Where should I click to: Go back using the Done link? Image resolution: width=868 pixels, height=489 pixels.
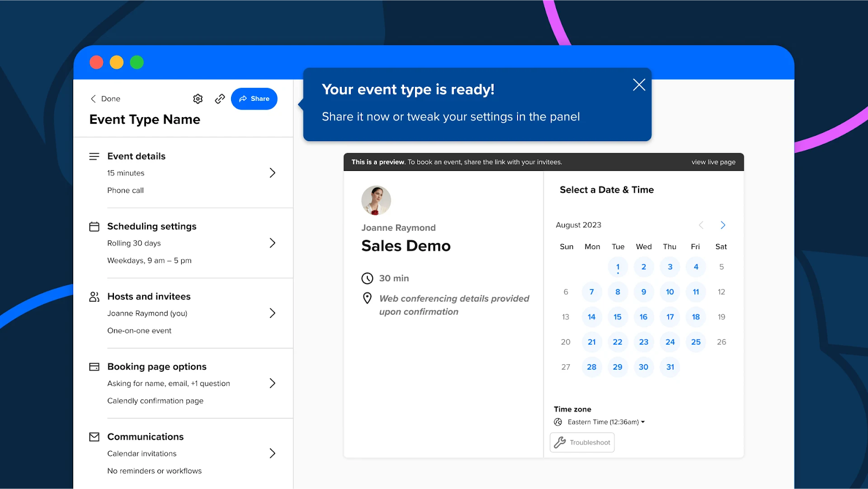coord(106,99)
